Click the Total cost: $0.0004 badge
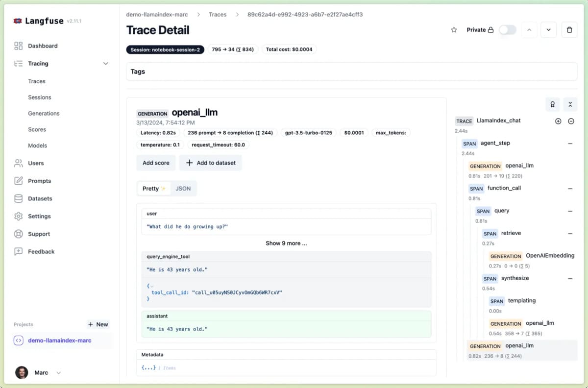This screenshot has width=588, height=388. point(289,49)
